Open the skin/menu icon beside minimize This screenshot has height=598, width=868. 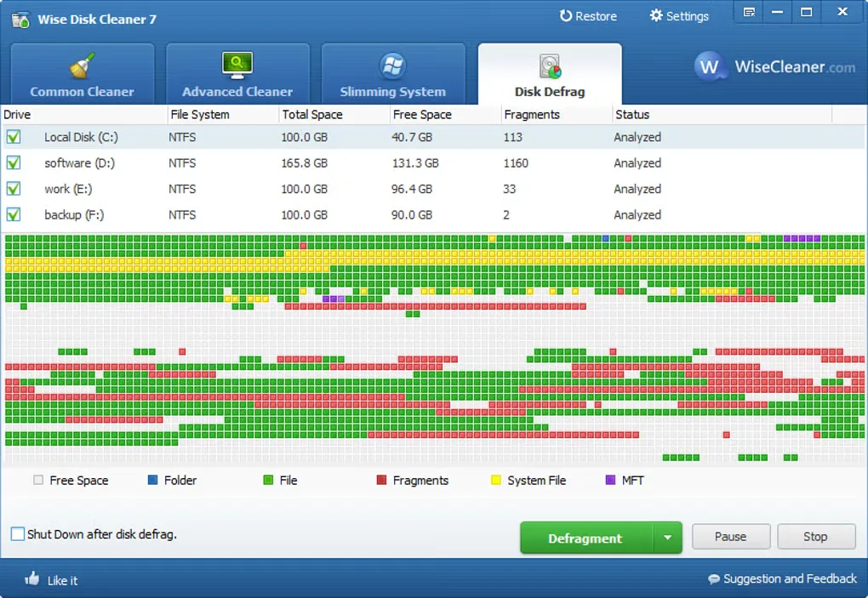pyautogui.click(x=749, y=12)
